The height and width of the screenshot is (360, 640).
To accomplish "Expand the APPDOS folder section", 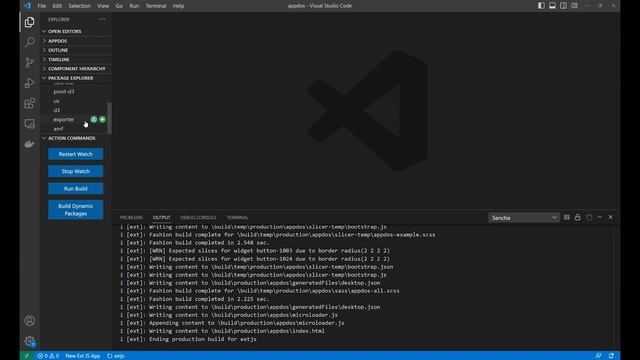I will pyautogui.click(x=76, y=41).
